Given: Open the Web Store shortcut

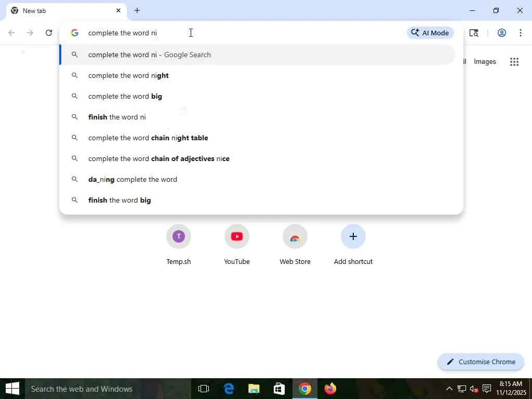Looking at the screenshot, I should pyautogui.click(x=295, y=245).
